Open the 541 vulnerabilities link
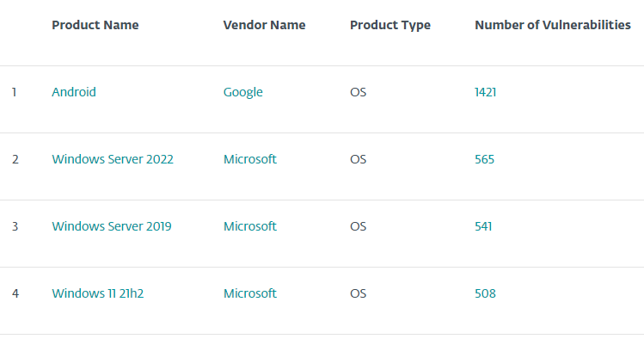Screen dimensions: 644x339 click(483, 226)
